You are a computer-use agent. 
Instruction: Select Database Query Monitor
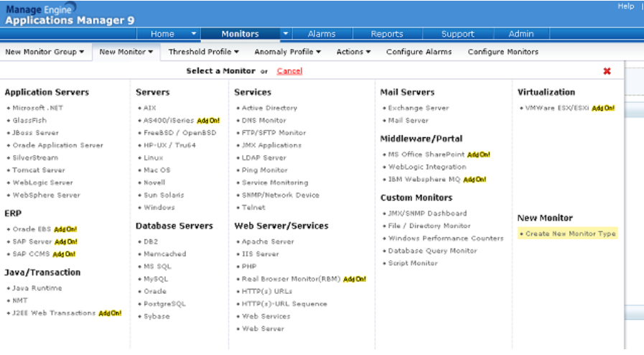point(432,251)
